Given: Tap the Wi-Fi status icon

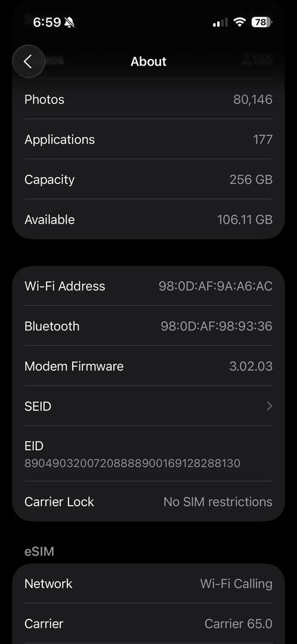Looking at the screenshot, I should [x=239, y=22].
